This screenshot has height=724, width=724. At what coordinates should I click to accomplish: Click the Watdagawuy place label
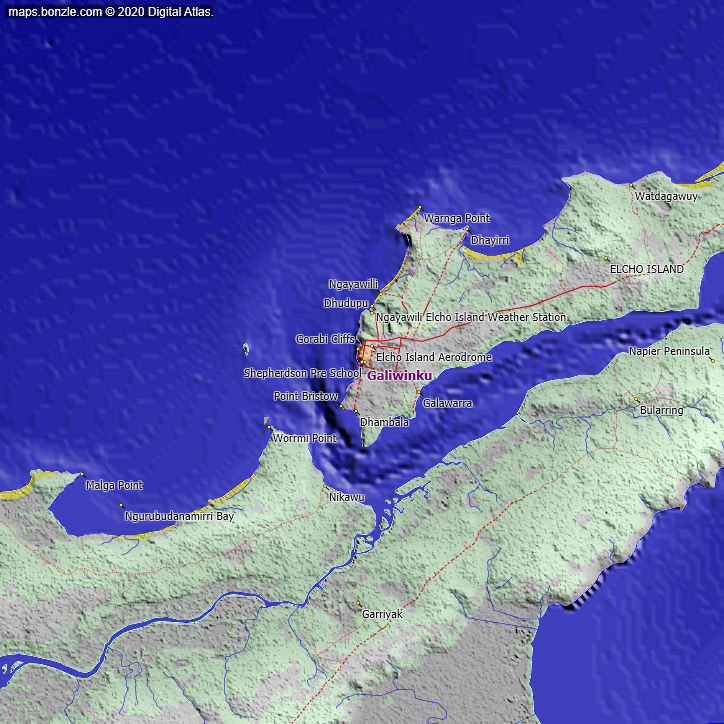pyautogui.click(x=666, y=196)
